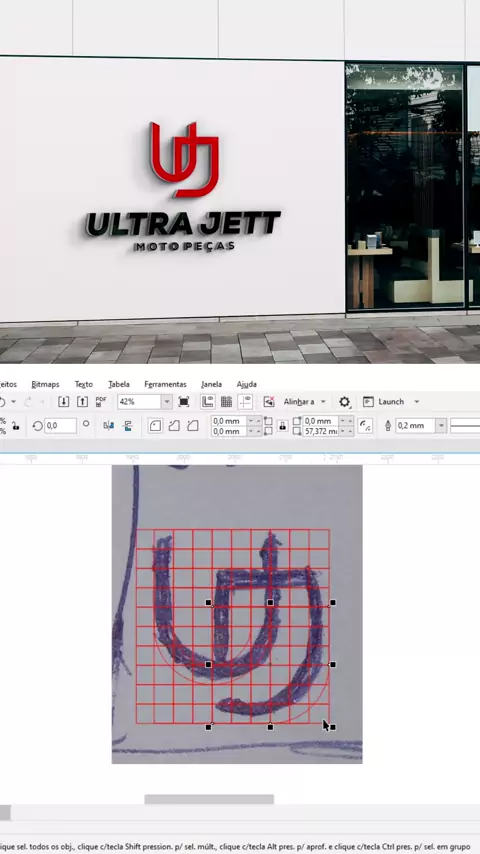Mirror the selection horizontally

coord(108,426)
